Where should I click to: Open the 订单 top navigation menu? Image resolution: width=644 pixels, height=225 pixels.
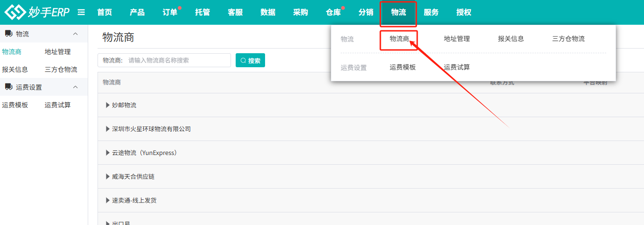[x=170, y=13]
